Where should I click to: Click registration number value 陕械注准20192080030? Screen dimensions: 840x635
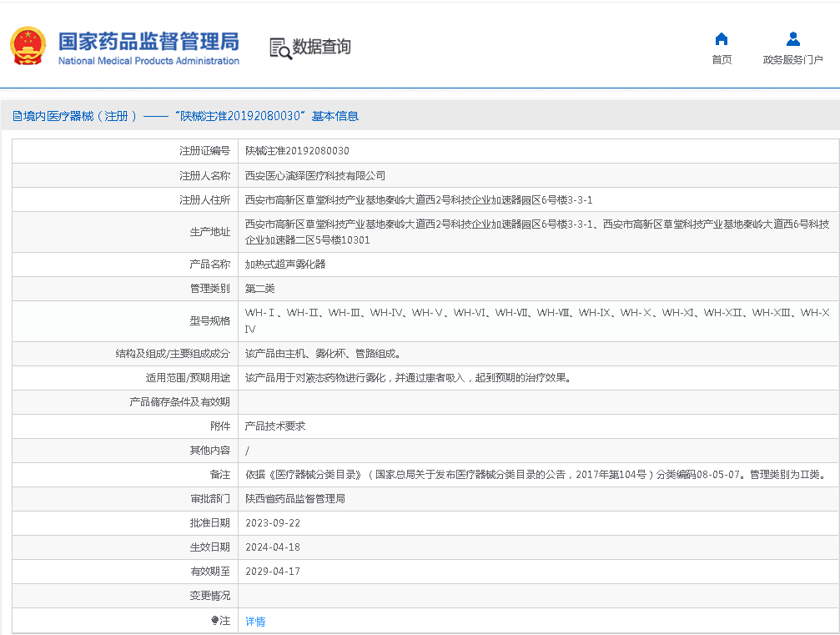pos(297,151)
